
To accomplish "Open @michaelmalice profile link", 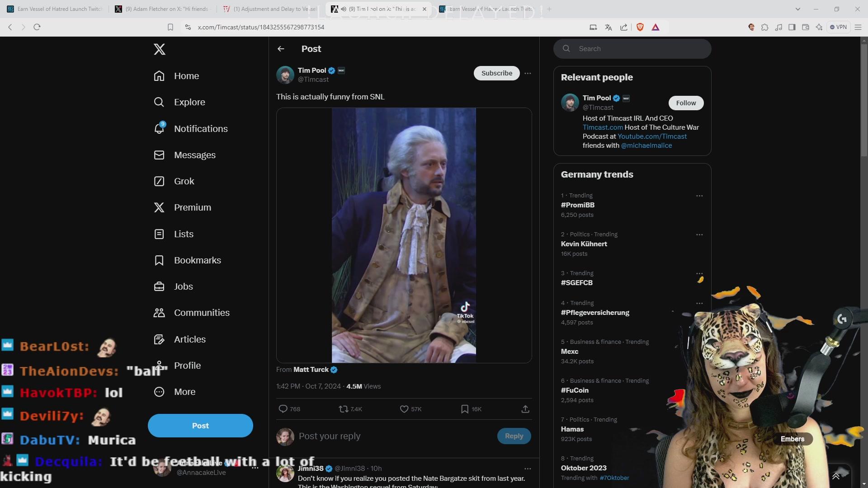I will coord(646,145).
